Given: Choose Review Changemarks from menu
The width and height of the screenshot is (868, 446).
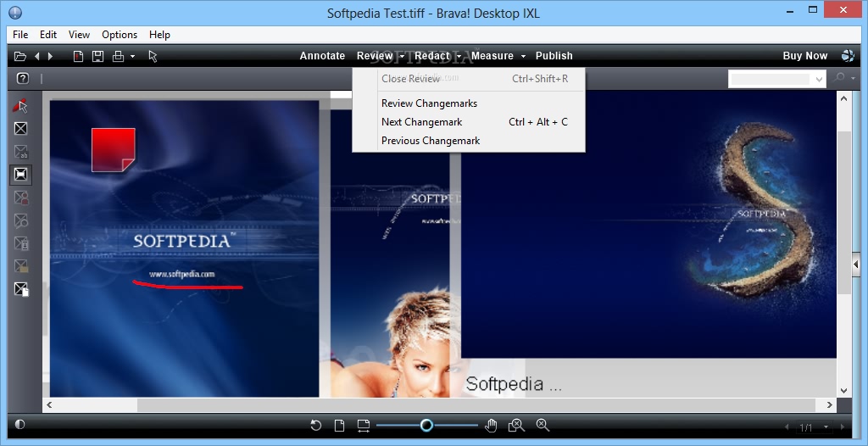Looking at the screenshot, I should click(469, 103).
